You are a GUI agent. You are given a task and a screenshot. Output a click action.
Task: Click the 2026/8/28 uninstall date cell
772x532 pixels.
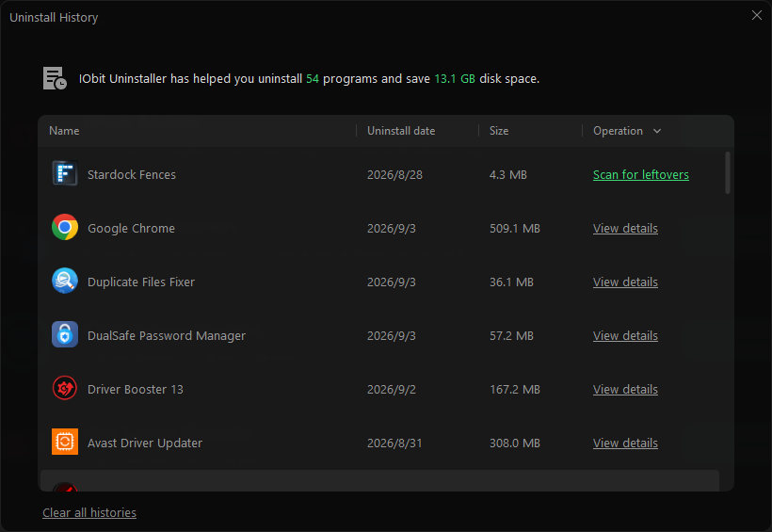(x=394, y=175)
